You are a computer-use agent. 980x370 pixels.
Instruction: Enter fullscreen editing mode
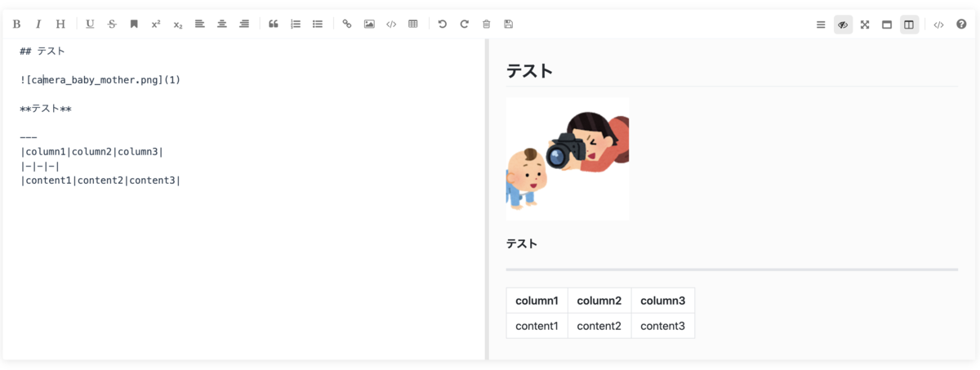(865, 25)
